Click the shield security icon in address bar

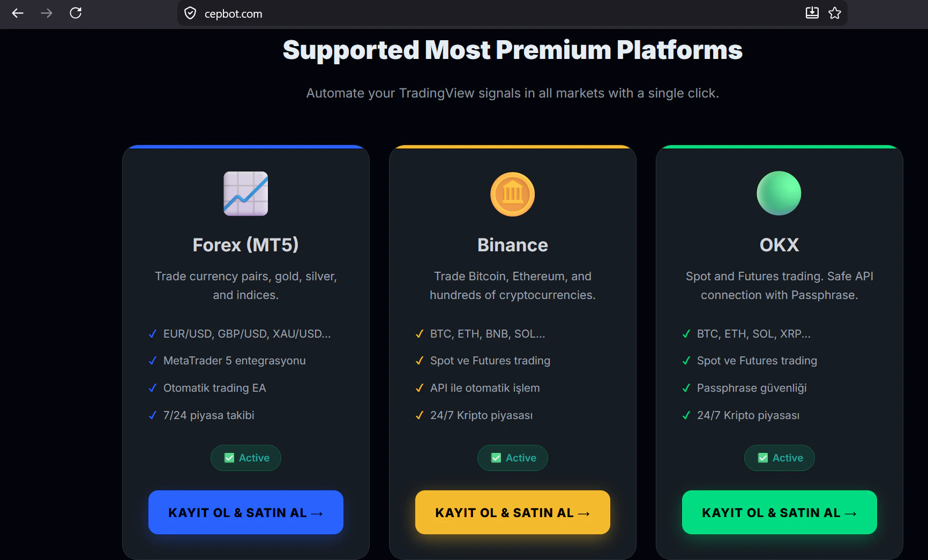(x=190, y=13)
